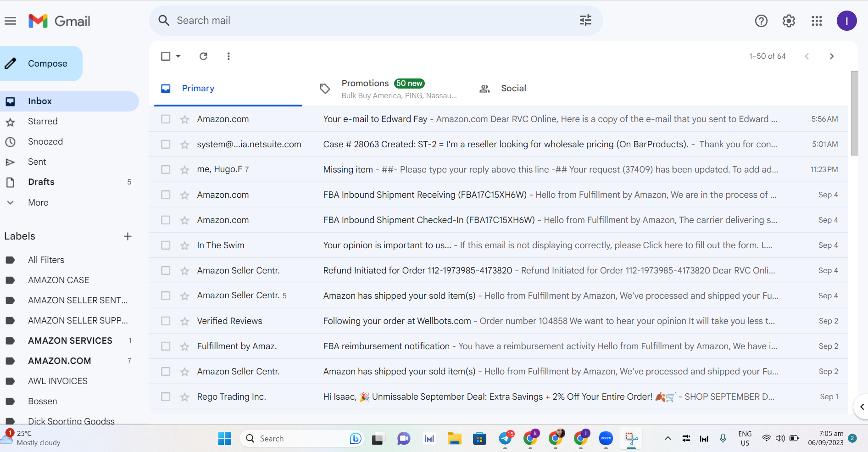
Task: Open the main menu hamburger icon
Action: click(10, 21)
